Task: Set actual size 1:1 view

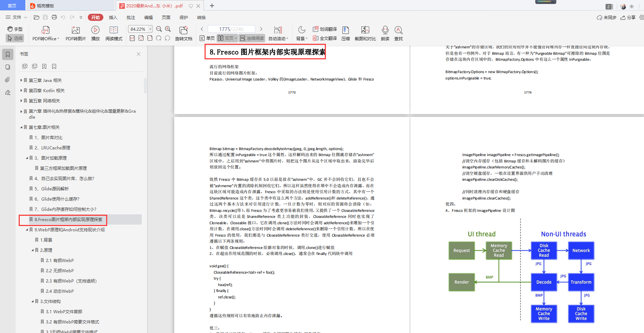Action: [x=132, y=38]
